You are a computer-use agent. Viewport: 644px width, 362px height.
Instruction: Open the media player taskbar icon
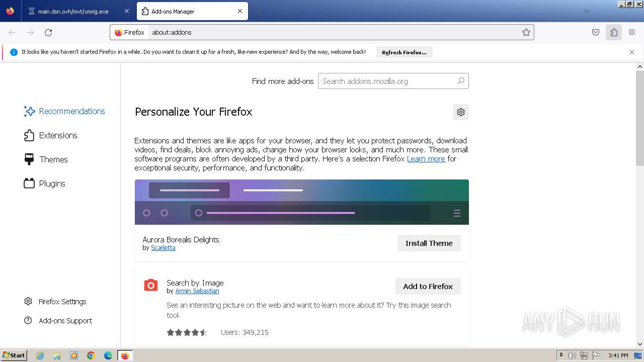click(x=74, y=355)
